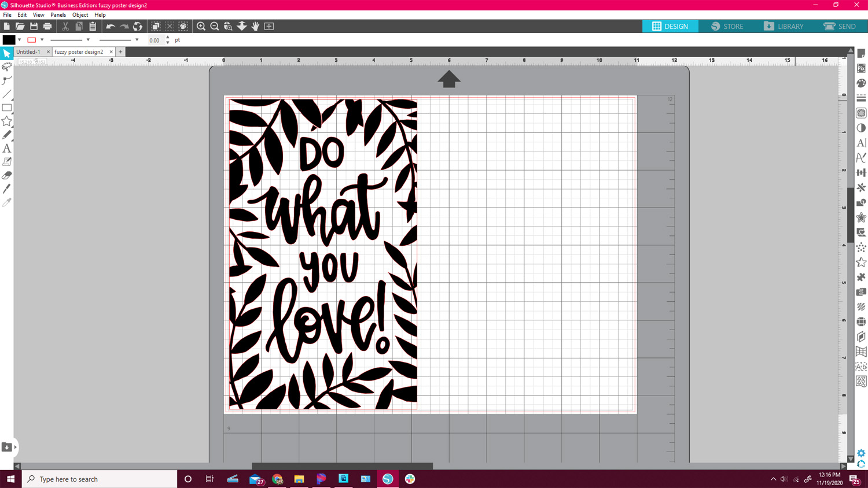The height and width of the screenshot is (488, 868).
Task: Select the Draw Freehand pencil tool
Action: (x=7, y=135)
